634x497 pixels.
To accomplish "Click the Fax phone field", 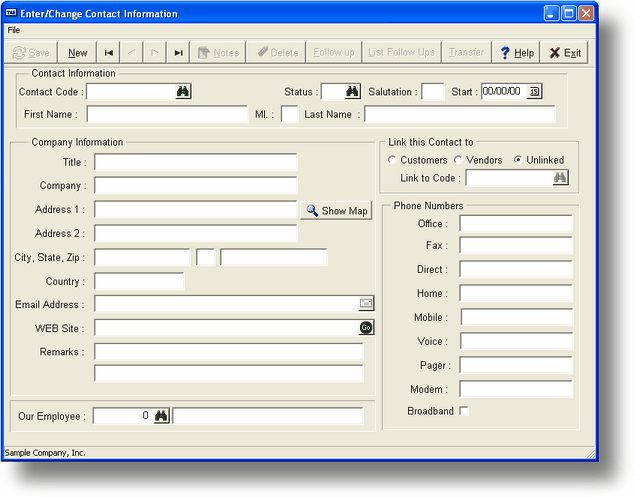I will (x=516, y=245).
